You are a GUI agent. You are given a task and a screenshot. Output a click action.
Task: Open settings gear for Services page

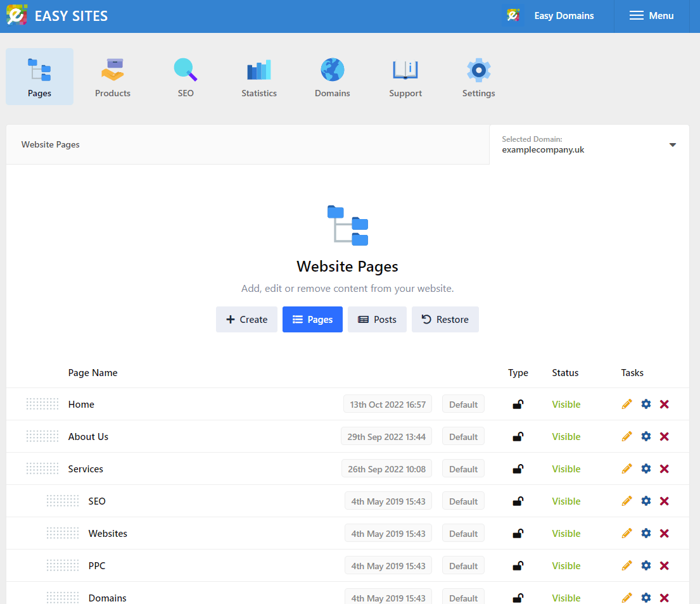(x=646, y=469)
